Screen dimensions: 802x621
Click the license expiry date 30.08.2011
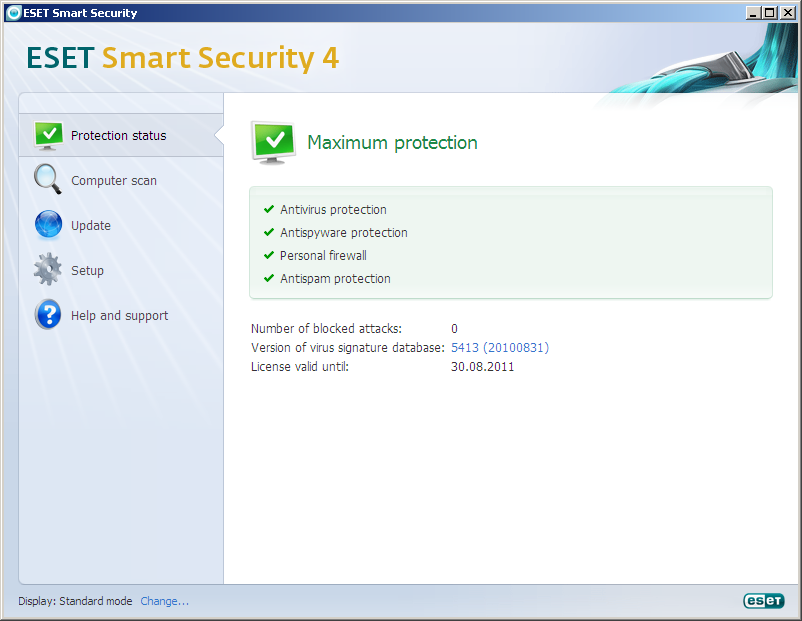[x=482, y=367]
